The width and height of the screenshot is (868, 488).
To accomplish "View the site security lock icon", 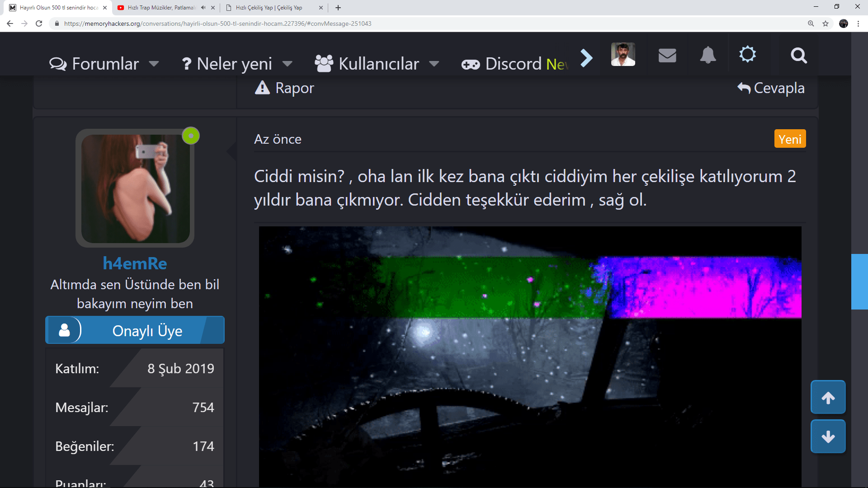I will pos(57,23).
